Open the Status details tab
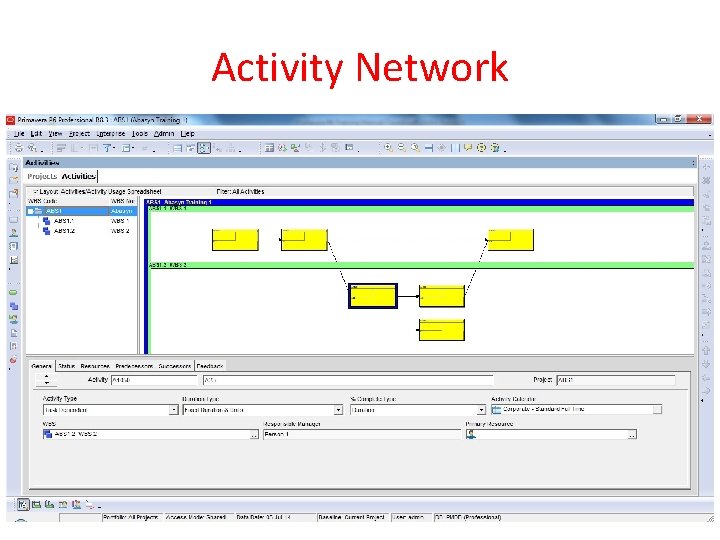 coord(67,366)
